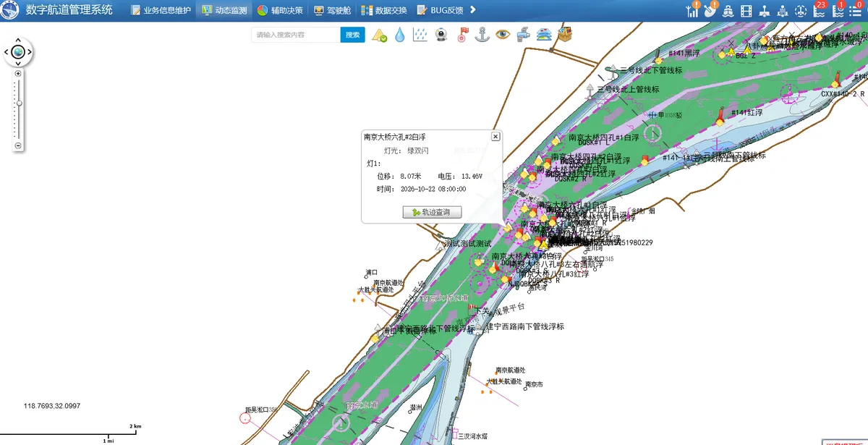
Task: Select the rainfall chart icon
Action: (420, 35)
